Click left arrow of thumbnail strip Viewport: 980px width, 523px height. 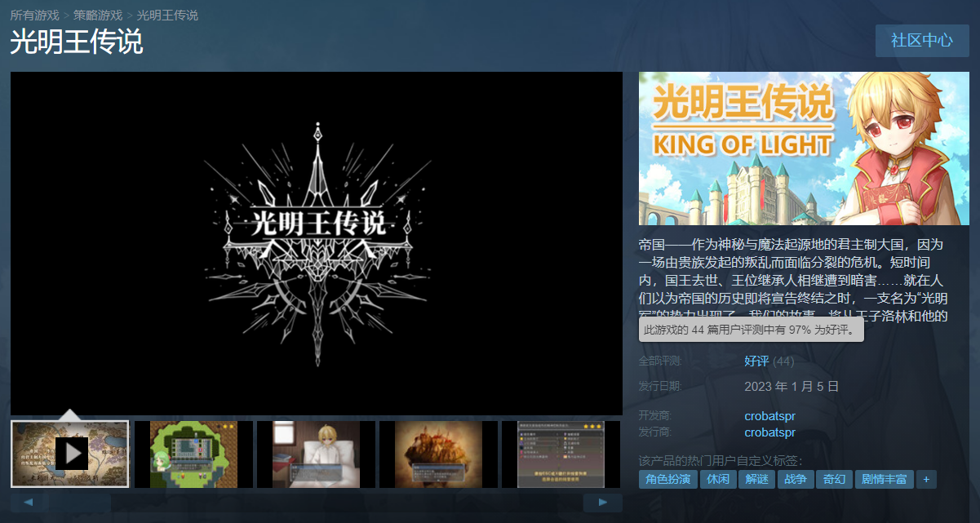tap(30, 503)
